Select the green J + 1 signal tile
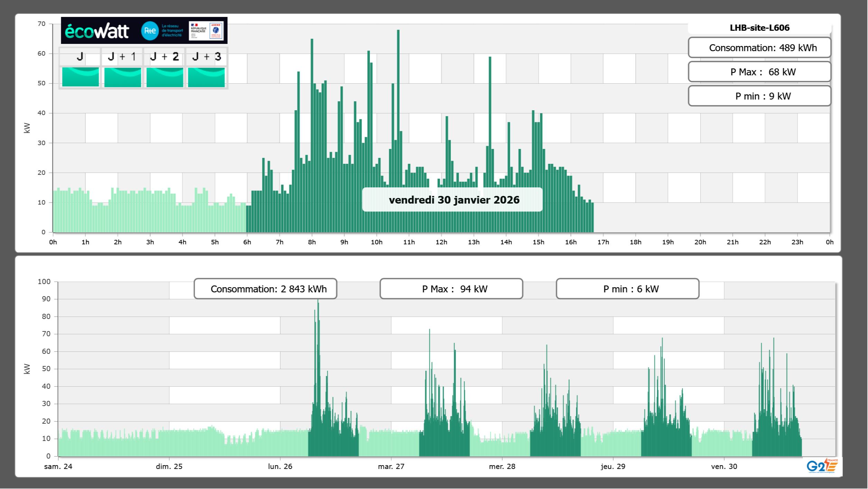The width and height of the screenshot is (868, 489). coord(122,77)
